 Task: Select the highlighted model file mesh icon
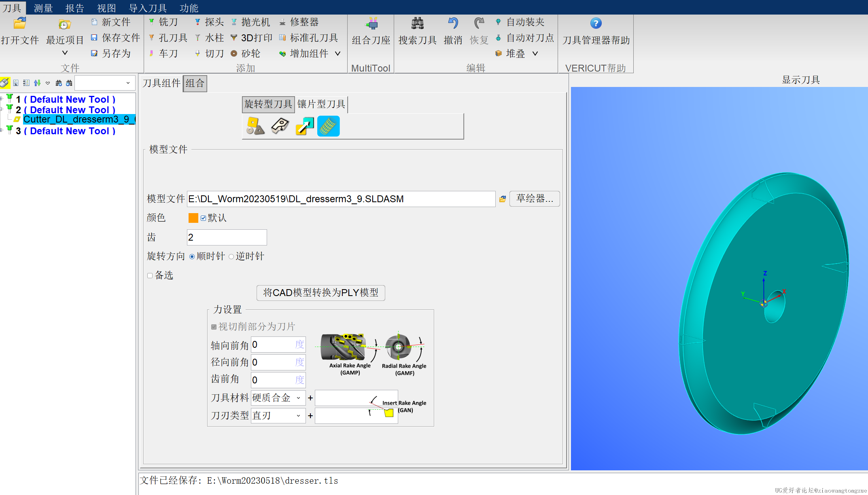click(328, 126)
